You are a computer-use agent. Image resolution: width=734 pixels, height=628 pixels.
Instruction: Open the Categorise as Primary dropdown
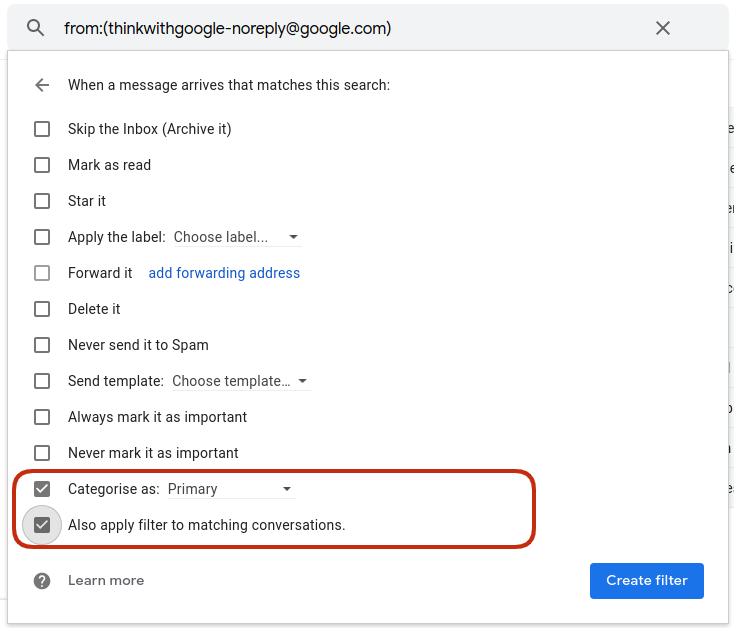(x=231, y=489)
